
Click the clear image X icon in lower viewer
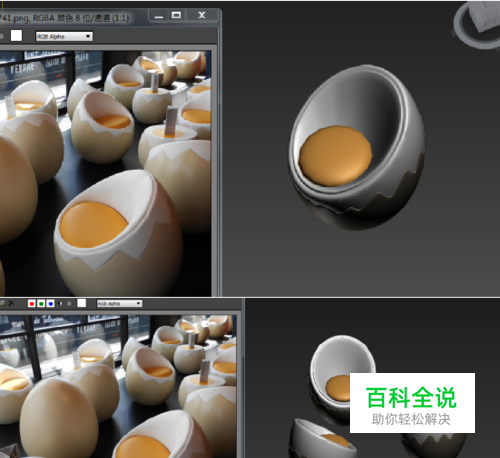point(11,303)
